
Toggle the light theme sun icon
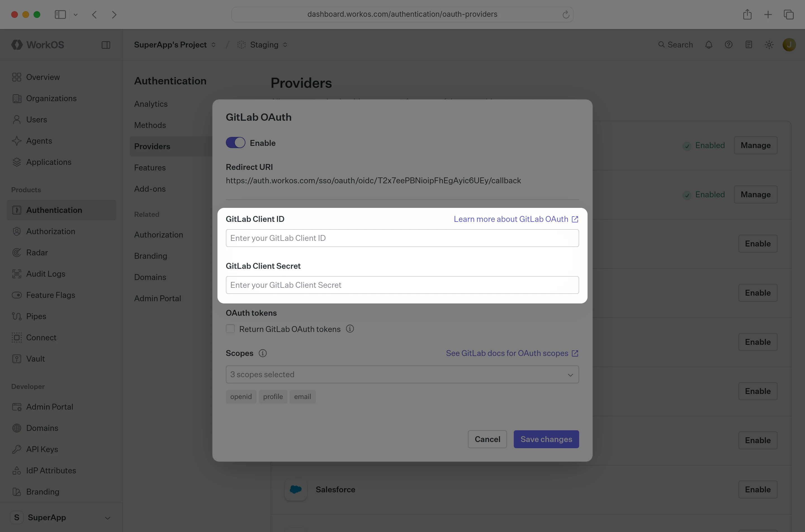tap(769, 45)
